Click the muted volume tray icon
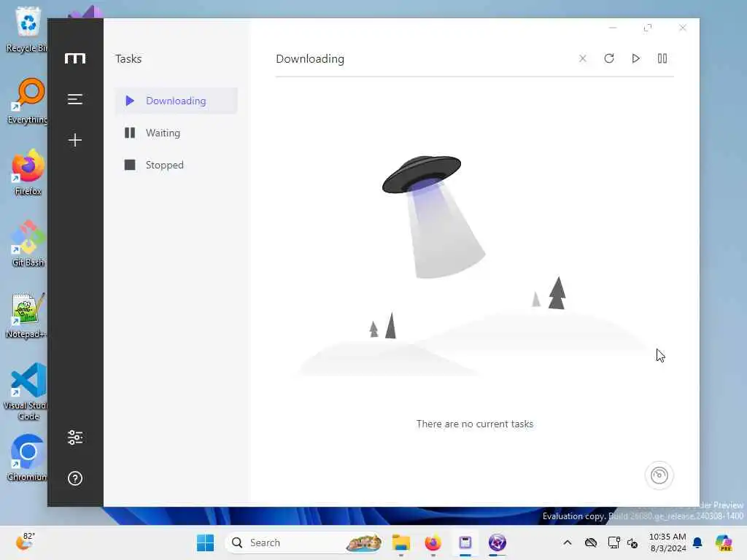This screenshot has height=560, width=747. click(x=632, y=542)
